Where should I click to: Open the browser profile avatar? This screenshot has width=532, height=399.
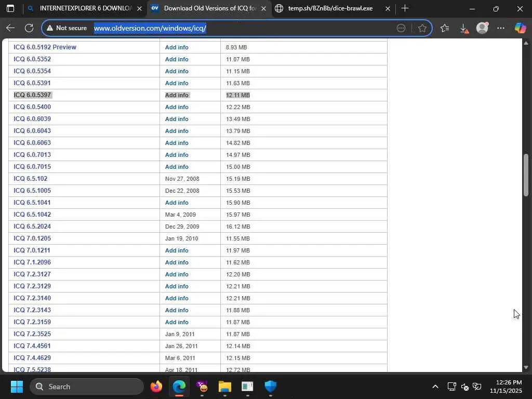[x=482, y=28]
